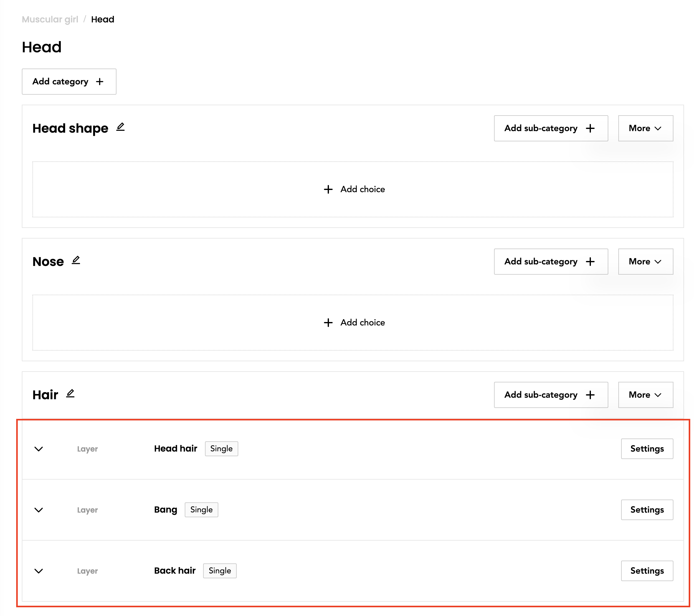Viewport: 694px width, 616px height.
Task: Click the pencil edit icon beside Head shape
Action: (121, 127)
